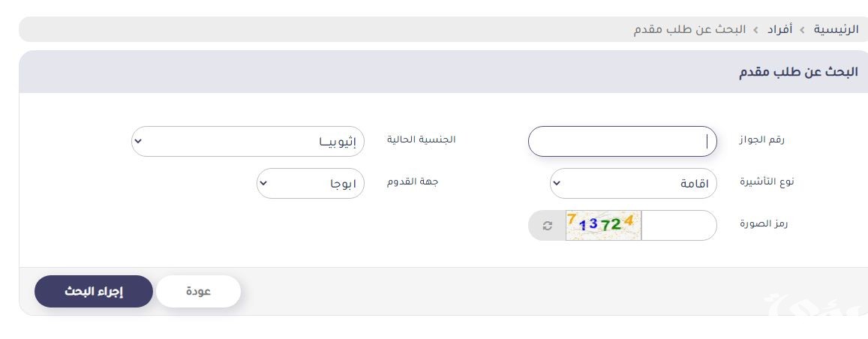Viewport: 868px width, 339px height.
Task: Open the الجنسية الحالية nationality dropdown
Action: pyautogui.click(x=248, y=141)
